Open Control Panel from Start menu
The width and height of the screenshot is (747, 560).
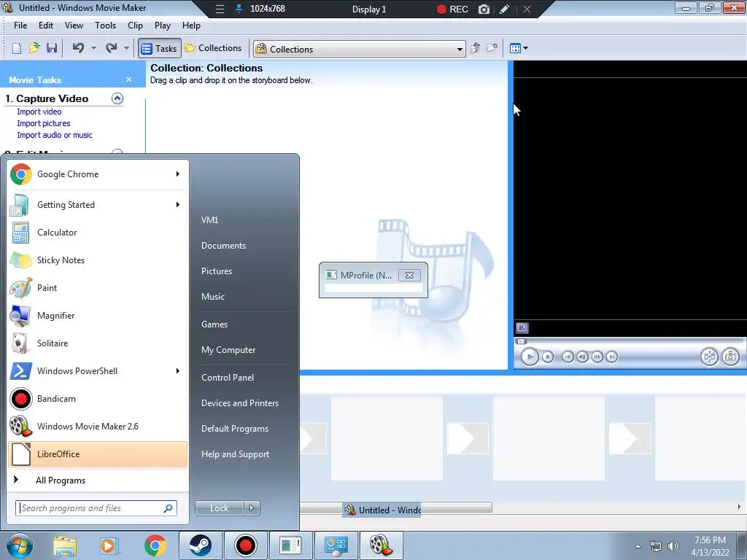tap(228, 378)
